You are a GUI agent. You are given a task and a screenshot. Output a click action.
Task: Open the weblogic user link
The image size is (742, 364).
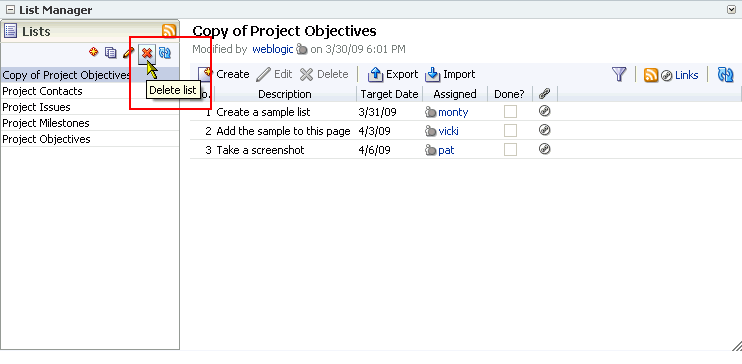(x=273, y=49)
